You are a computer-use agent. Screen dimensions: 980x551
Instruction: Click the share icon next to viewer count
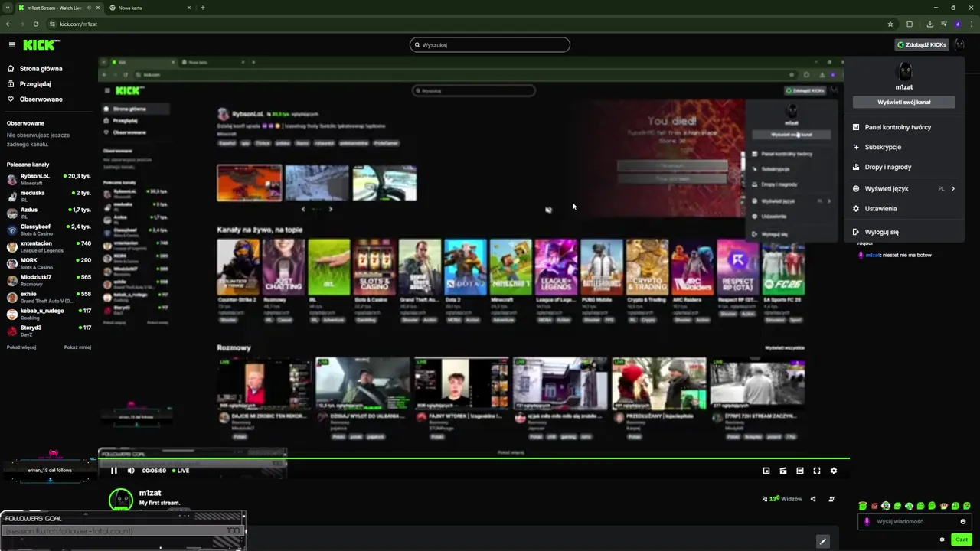[813, 499]
